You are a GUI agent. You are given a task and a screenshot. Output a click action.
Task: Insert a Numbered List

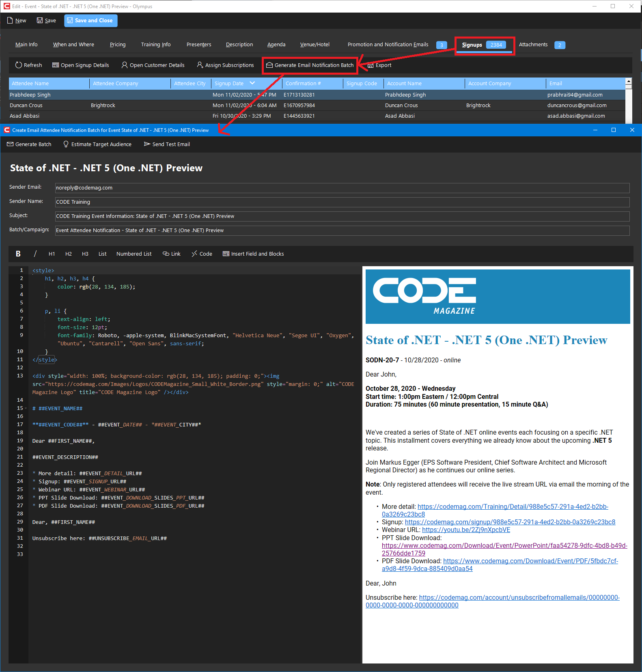pyautogui.click(x=134, y=254)
